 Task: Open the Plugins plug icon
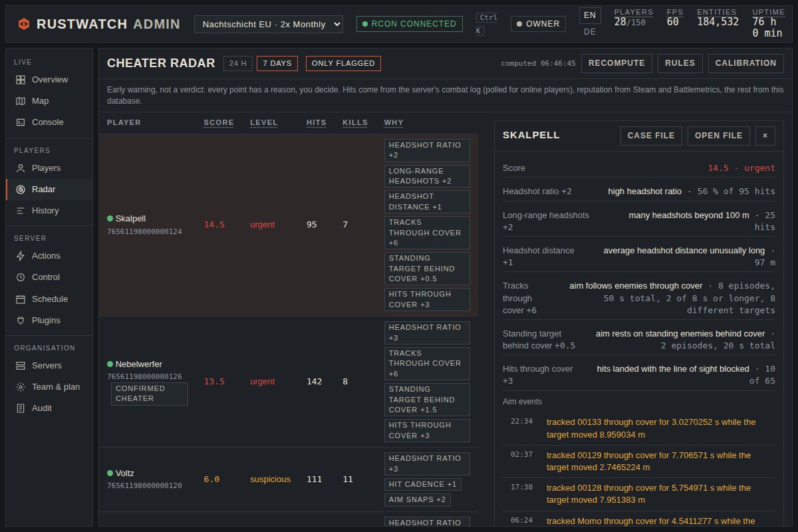coord(21,321)
